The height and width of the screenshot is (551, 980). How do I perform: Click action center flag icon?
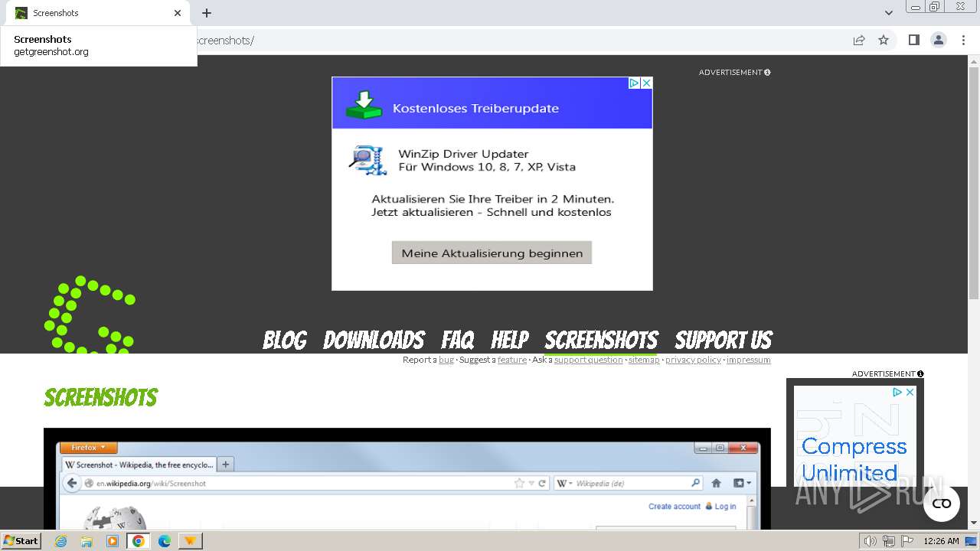906,541
